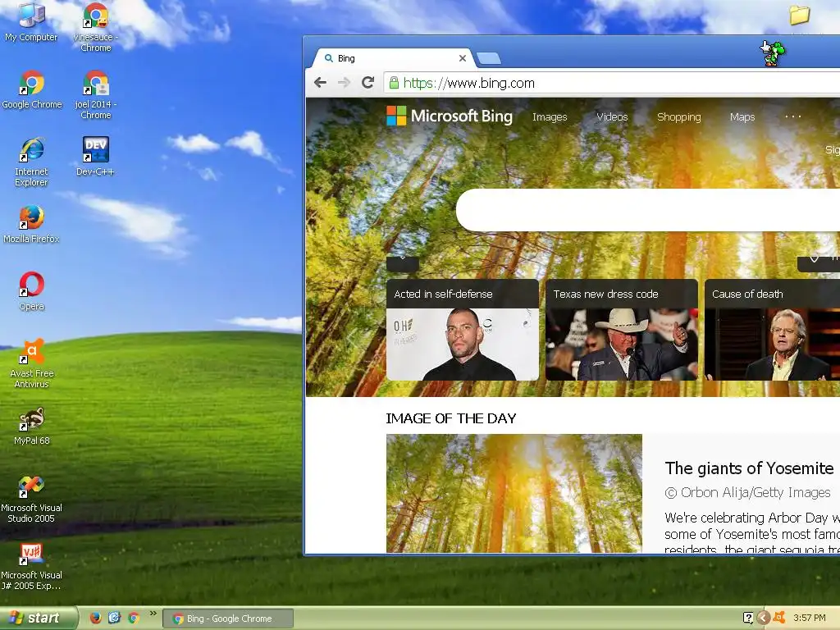
Task: Click the taskbar clock showing 3:57 PM
Action: (x=810, y=618)
